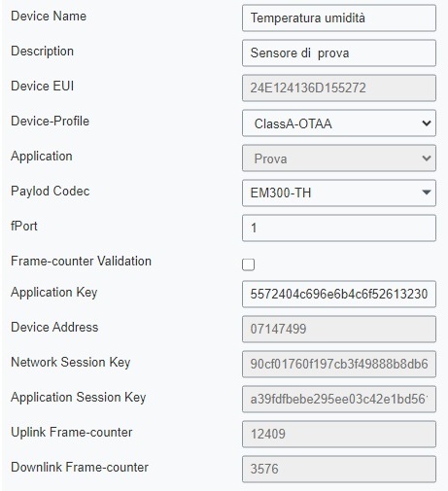Expand the Application dropdown showing Prova
The width and height of the screenshot is (448, 491).
[339, 158]
